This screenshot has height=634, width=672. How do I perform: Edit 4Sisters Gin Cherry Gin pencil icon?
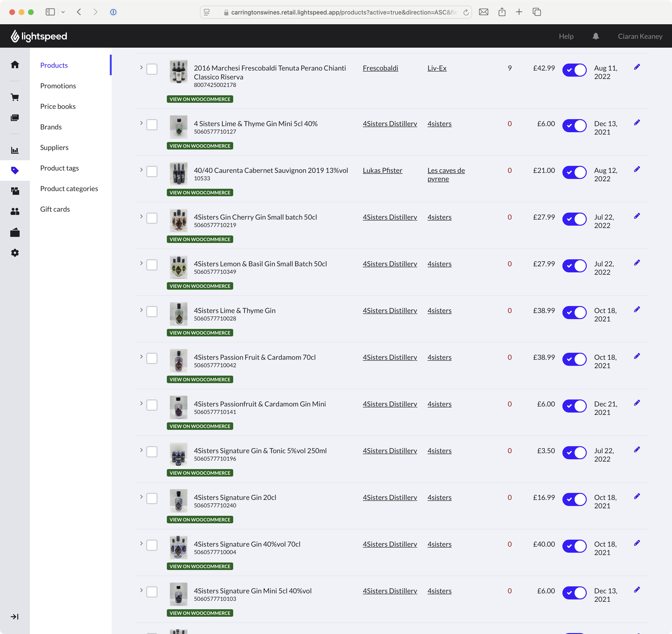click(x=637, y=216)
